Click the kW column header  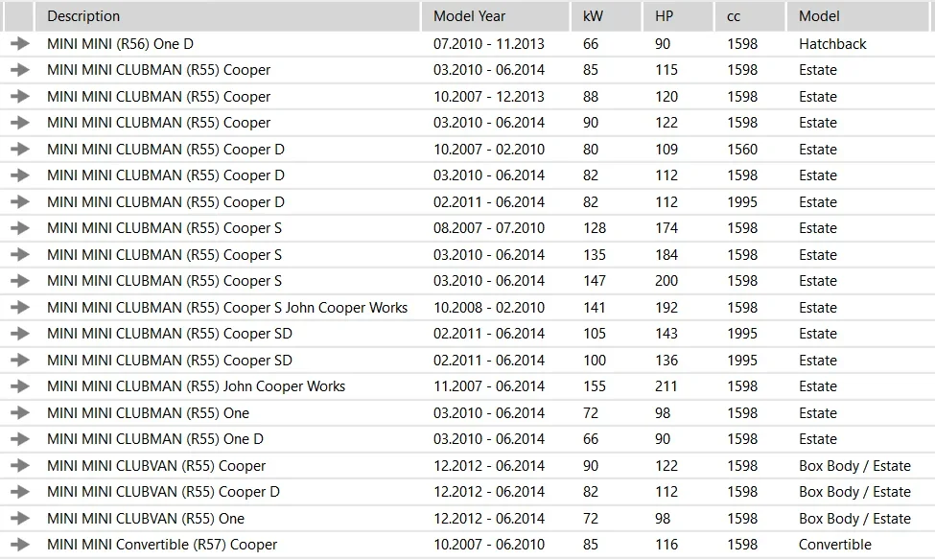(606, 16)
